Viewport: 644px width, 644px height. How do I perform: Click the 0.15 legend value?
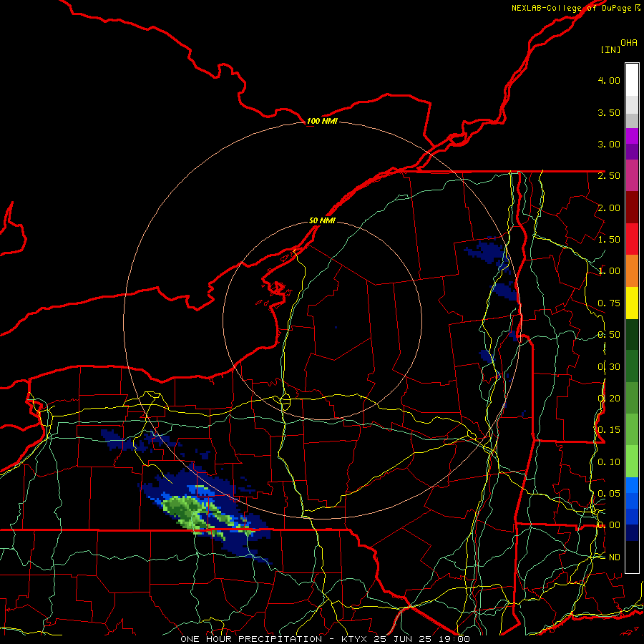click(x=609, y=430)
